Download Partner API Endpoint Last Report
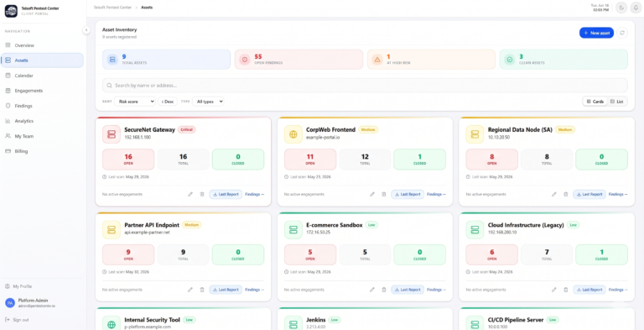This screenshot has width=644, height=330. pyautogui.click(x=226, y=290)
